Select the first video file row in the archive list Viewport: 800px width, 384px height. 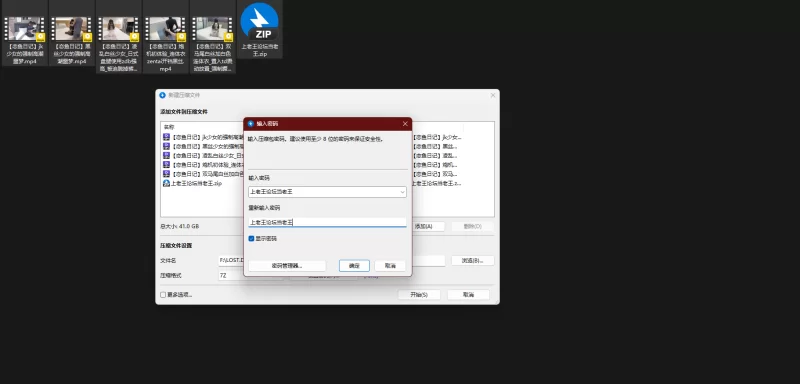point(203,137)
